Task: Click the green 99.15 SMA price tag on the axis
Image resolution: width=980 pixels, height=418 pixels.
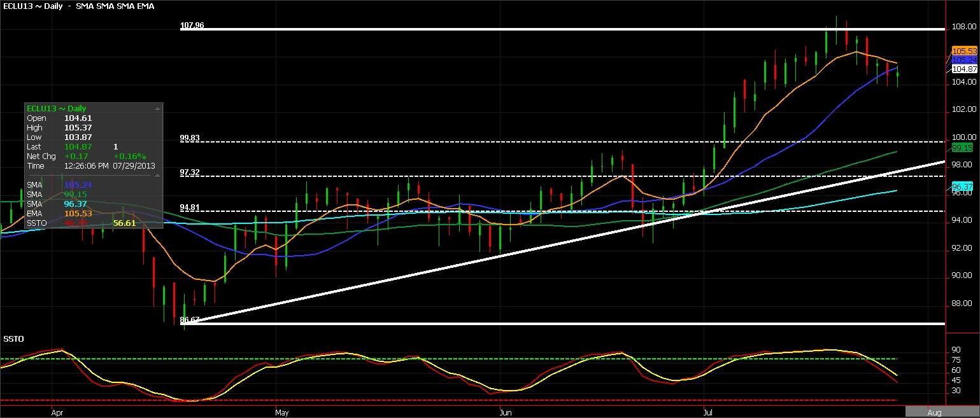Action: point(962,148)
